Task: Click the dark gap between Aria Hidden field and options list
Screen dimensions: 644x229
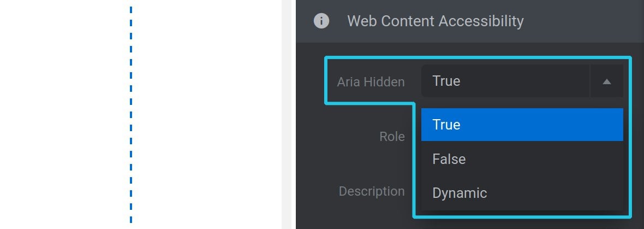Action: pos(522,103)
